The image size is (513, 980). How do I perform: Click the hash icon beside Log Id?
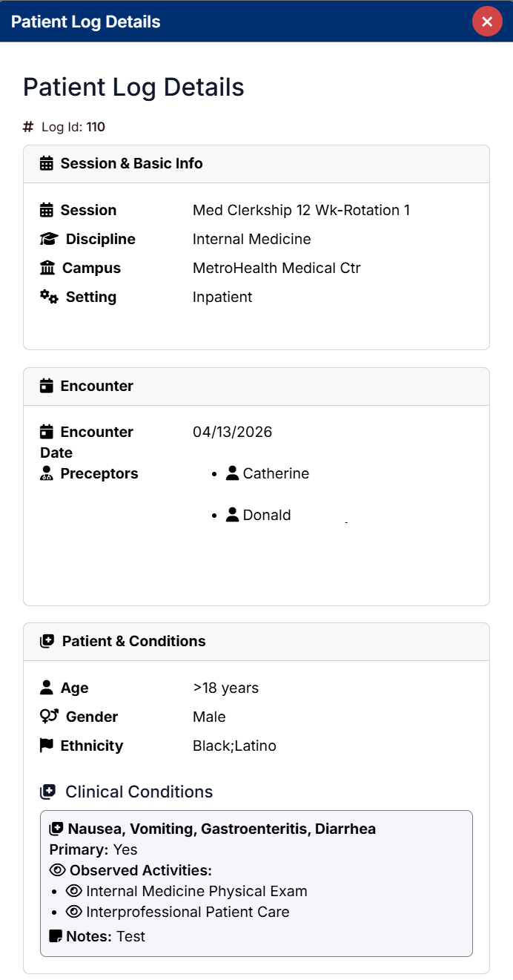[x=27, y=126]
